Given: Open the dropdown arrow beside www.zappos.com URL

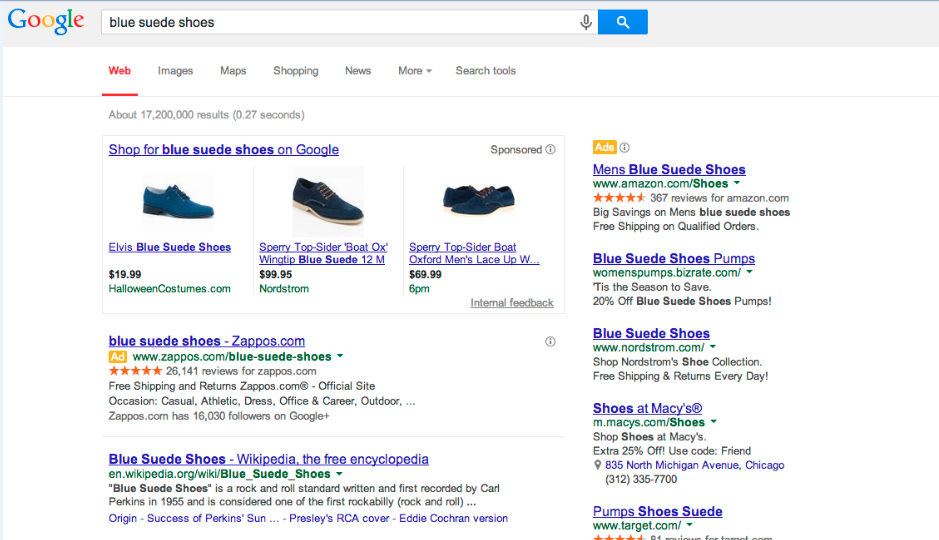Looking at the screenshot, I should coord(340,356).
